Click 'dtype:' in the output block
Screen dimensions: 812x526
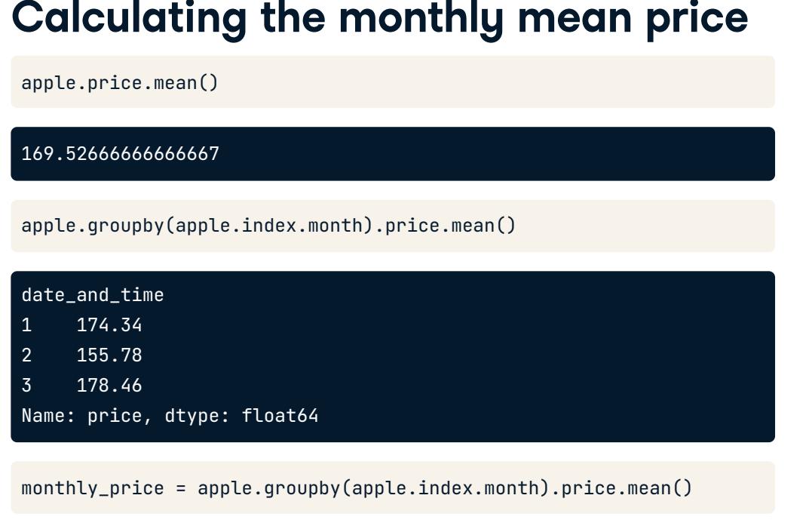[198, 416]
